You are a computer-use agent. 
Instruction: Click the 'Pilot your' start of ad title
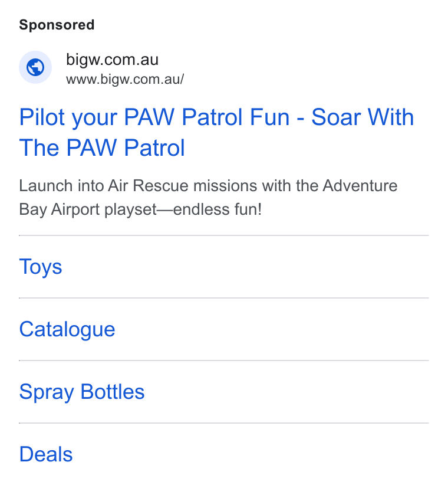[68, 118]
